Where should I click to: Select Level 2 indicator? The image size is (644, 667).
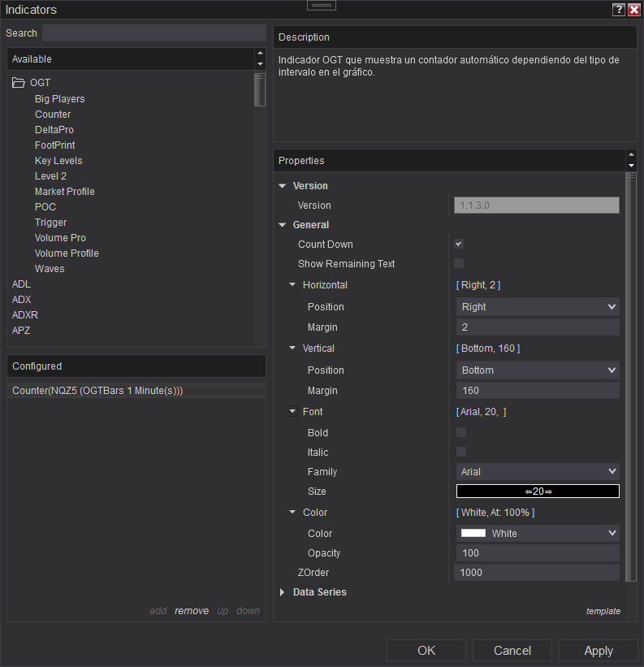50,176
